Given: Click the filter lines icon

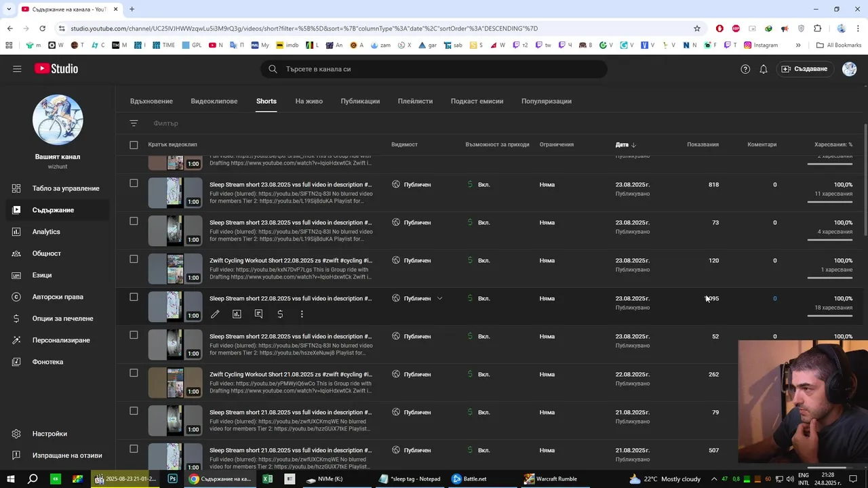Looking at the screenshot, I should coord(134,123).
